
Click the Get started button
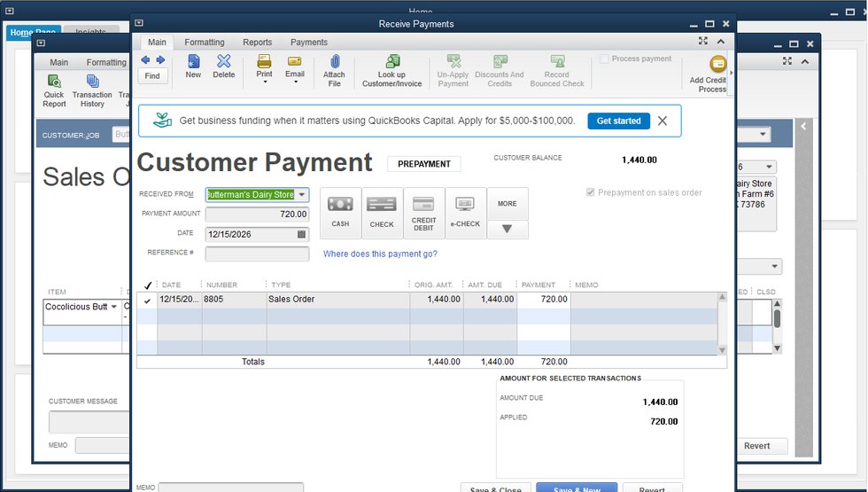[618, 121]
